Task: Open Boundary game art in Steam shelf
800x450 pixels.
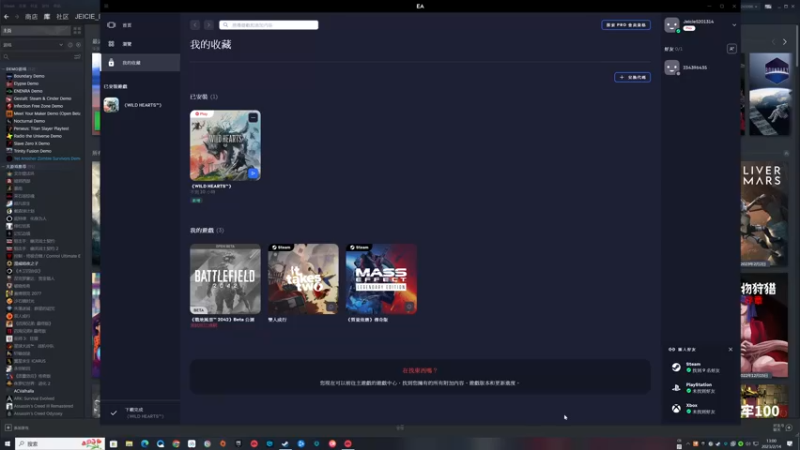Action: (770, 94)
